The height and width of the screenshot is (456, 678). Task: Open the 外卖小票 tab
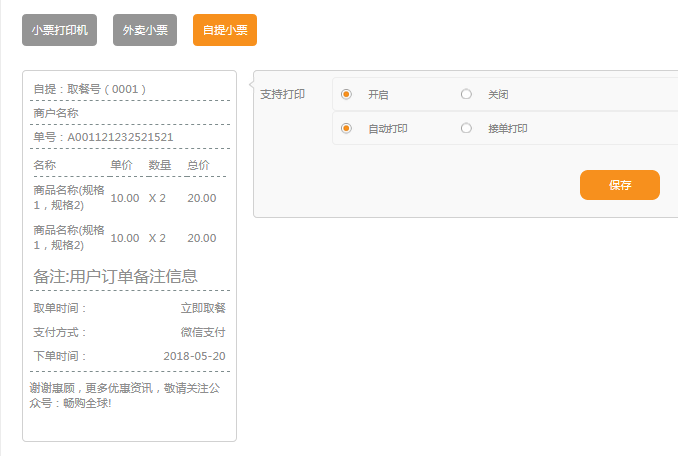pyautogui.click(x=145, y=30)
